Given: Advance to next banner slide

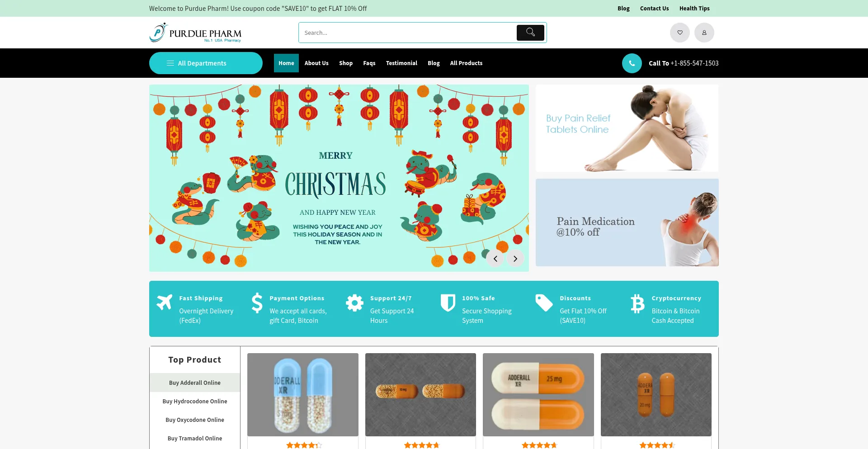Looking at the screenshot, I should 515,259.
